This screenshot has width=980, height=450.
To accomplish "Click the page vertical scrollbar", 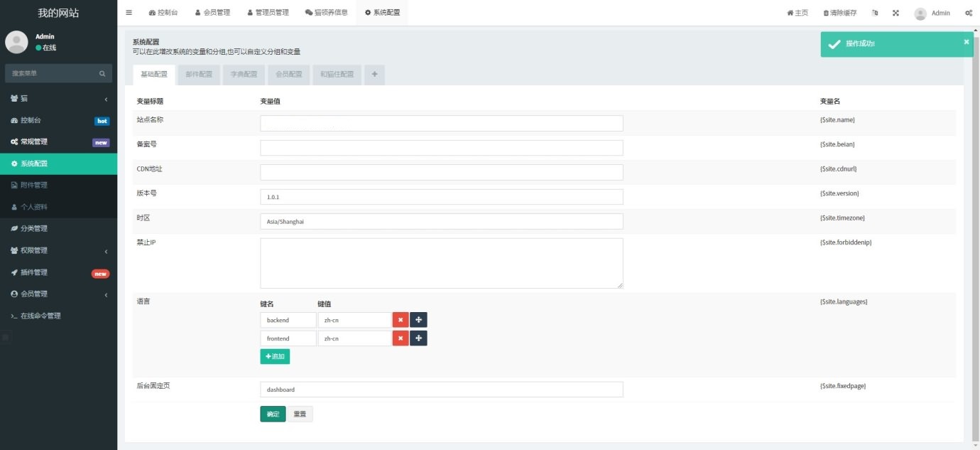I will pyautogui.click(x=975, y=235).
